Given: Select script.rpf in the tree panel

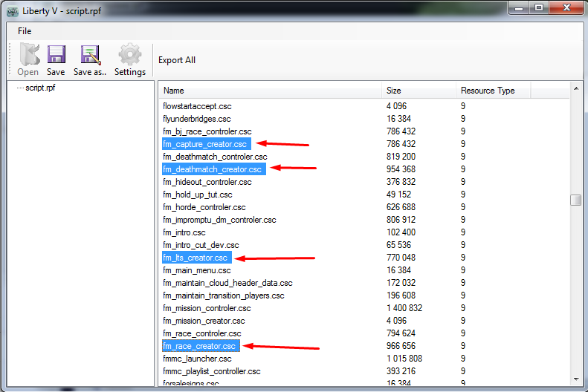Looking at the screenshot, I should [x=40, y=88].
